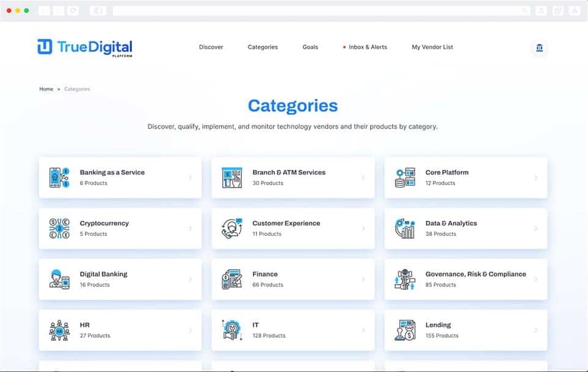Click the Lending money bag icon

coord(405,330)
